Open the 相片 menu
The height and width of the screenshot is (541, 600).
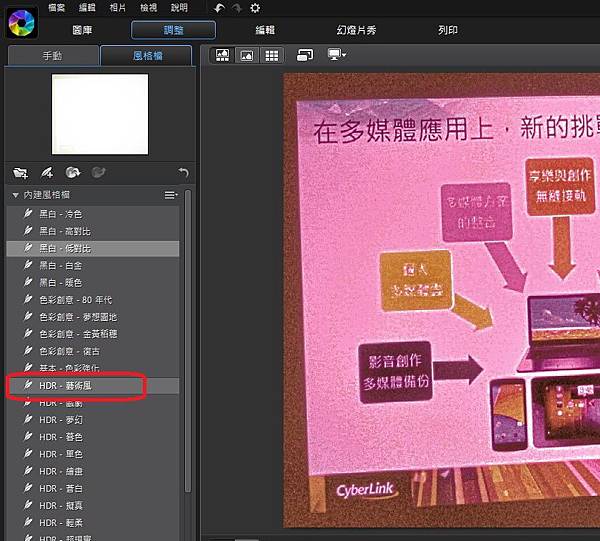click(x=117, y=7)
